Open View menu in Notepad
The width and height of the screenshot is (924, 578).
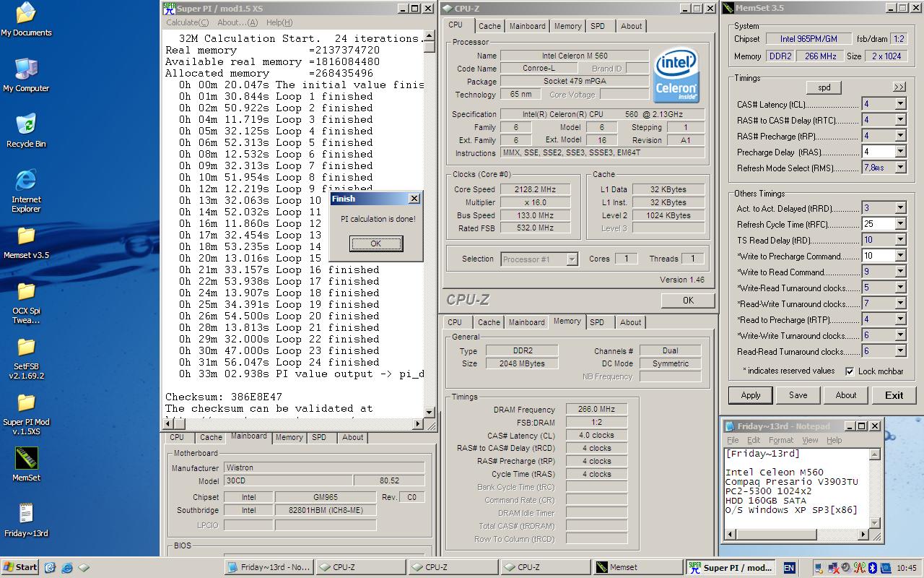[810, 440]
